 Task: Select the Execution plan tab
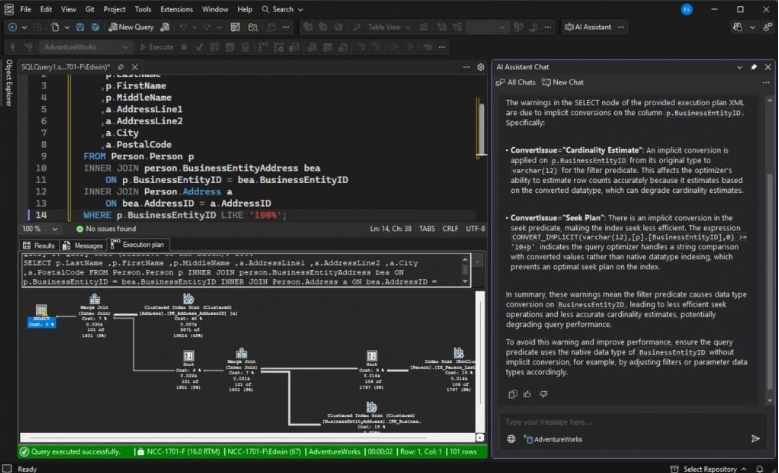pyautogui.click(x=138, y=244)
